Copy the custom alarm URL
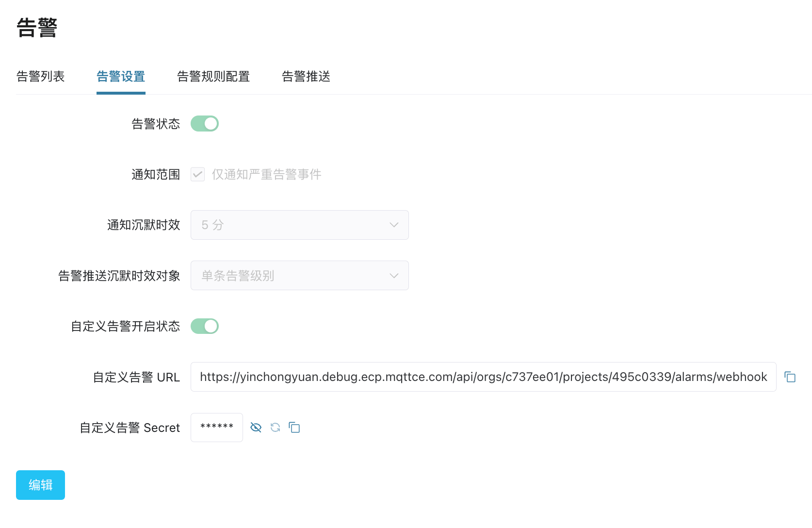 790,377
